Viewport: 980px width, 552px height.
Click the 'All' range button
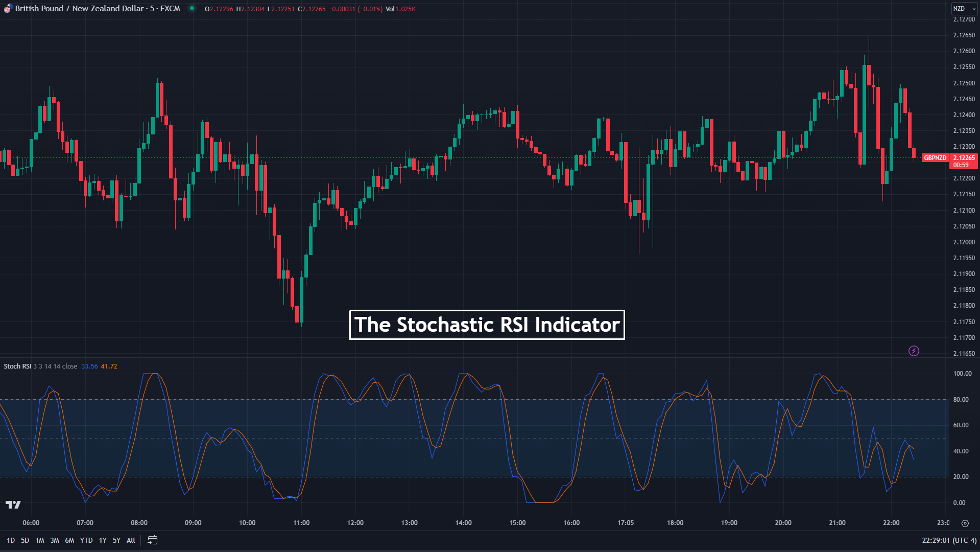[131, 540]
